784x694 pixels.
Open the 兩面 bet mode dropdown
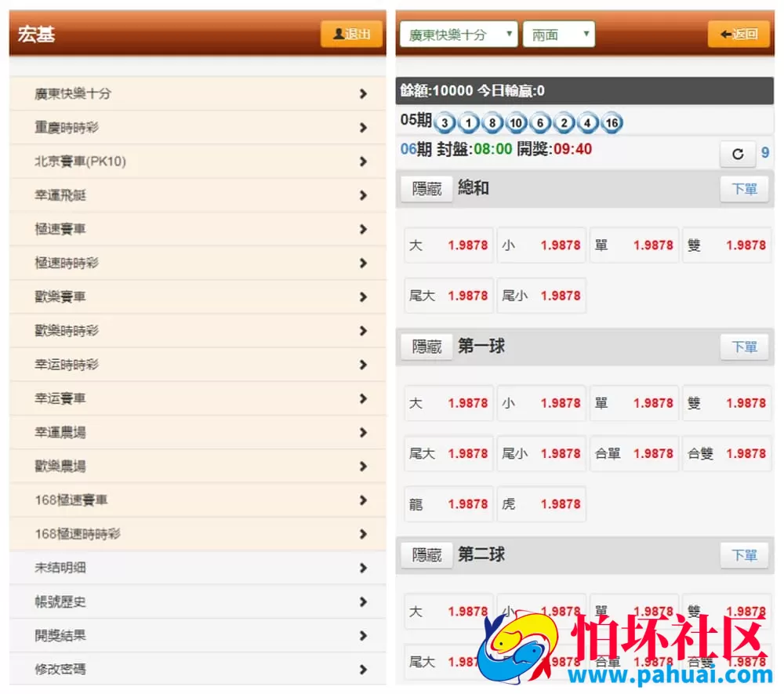click(558, 34)
